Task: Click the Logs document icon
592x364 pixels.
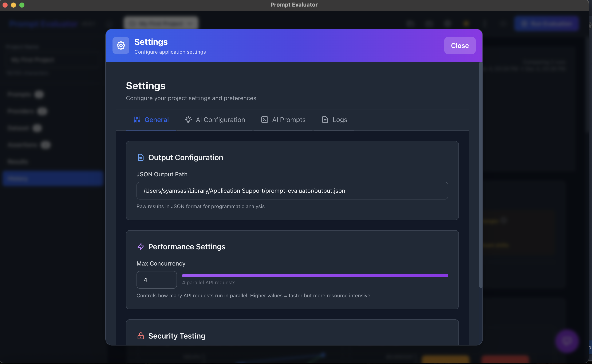Action: click(325, 120)
